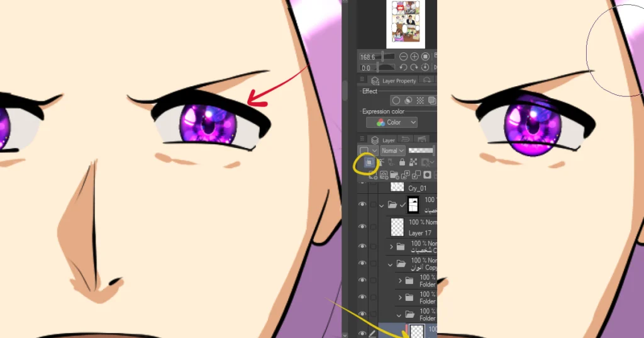This screenshot has width=644, height=338.
Task: Collapse folder with mask thumbnail
Action: 382,205
